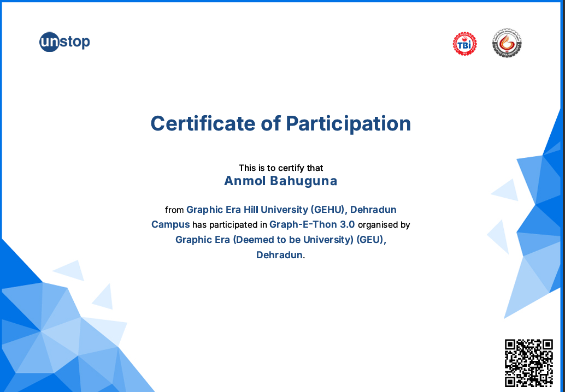Click the word 'Campus'
This screenshot has width=565, height=392.
[170, 224]
